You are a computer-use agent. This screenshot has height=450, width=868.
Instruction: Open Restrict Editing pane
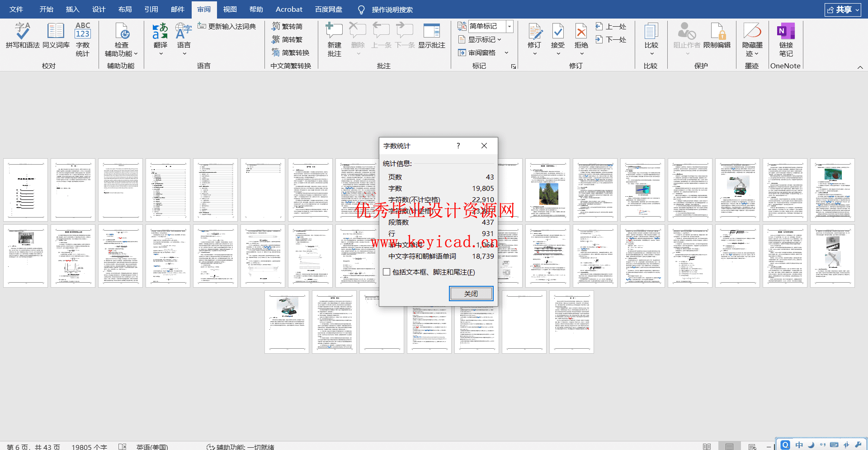(x=717, y=36)
